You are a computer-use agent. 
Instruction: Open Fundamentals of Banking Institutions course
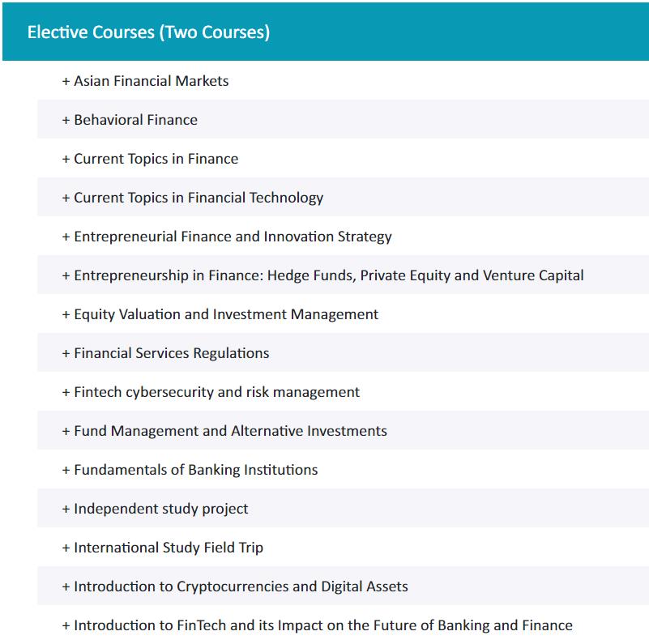click(195, 470)
